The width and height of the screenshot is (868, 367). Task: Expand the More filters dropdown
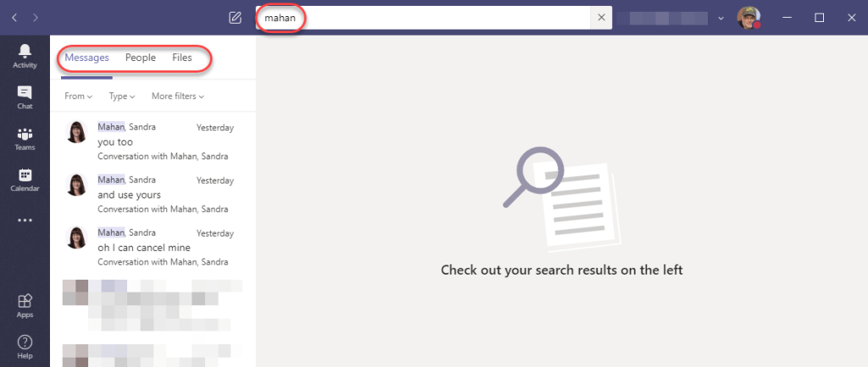coord(178,97)
